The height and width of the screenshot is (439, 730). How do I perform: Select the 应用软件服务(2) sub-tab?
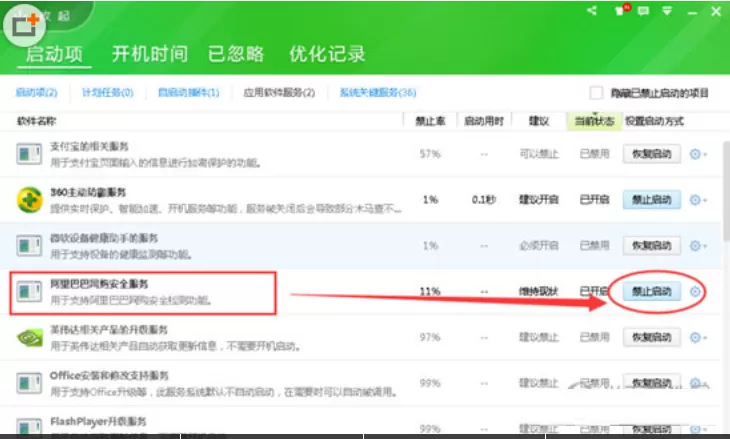[279, 92]
